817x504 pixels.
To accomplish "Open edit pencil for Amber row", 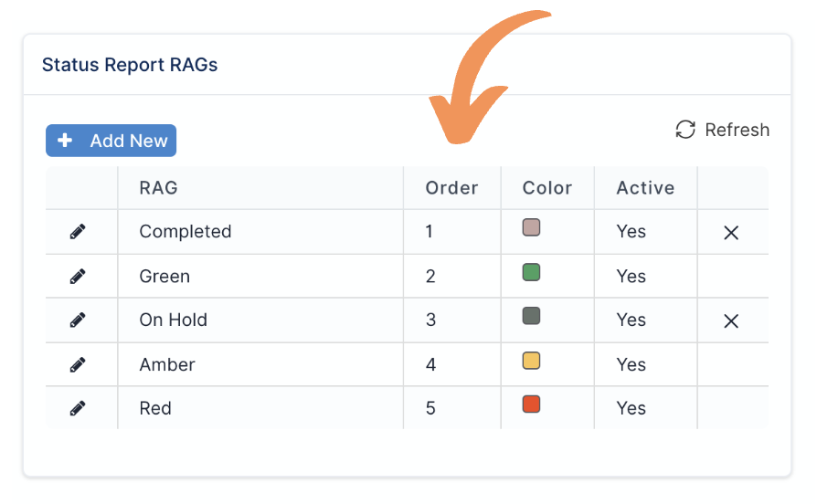I will point(78,365).
